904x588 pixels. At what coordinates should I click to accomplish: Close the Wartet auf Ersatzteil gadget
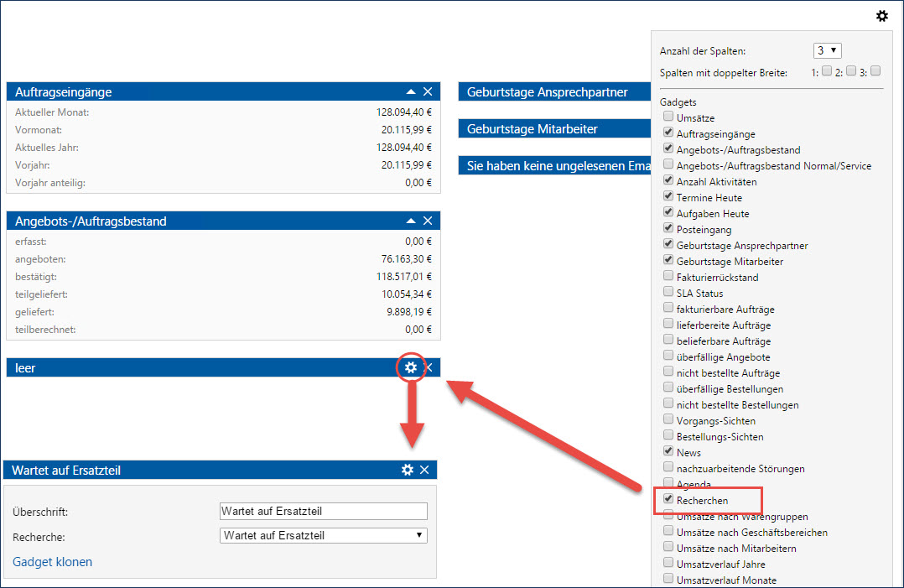tap(424, 470)
